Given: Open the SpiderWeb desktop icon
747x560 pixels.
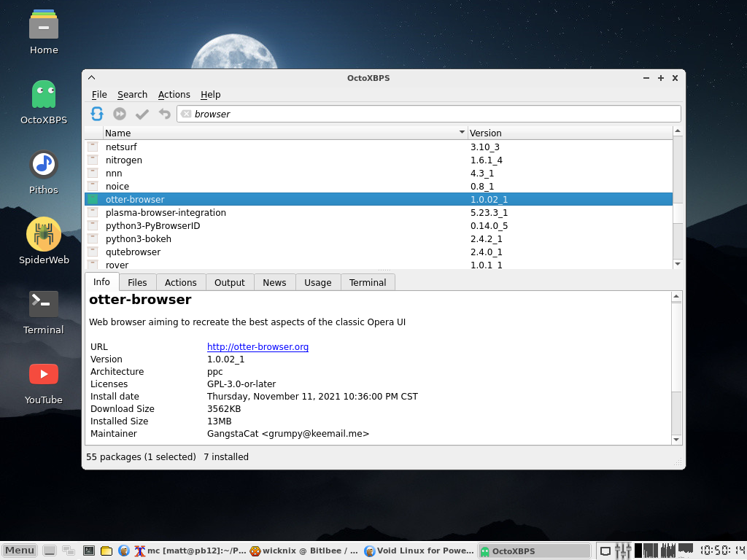Looking at the screenshot, I should point(44,242).
